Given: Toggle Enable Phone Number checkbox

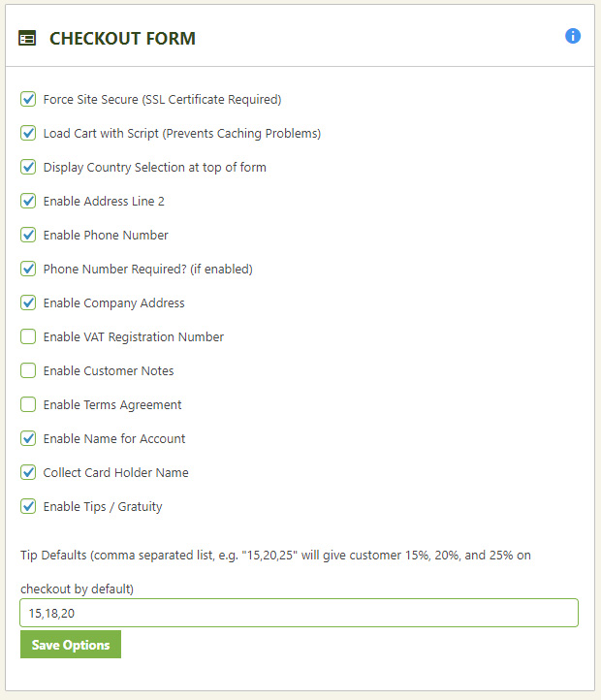Looking at the screenshot, I should pyautogui.click(x=28, y=235).
